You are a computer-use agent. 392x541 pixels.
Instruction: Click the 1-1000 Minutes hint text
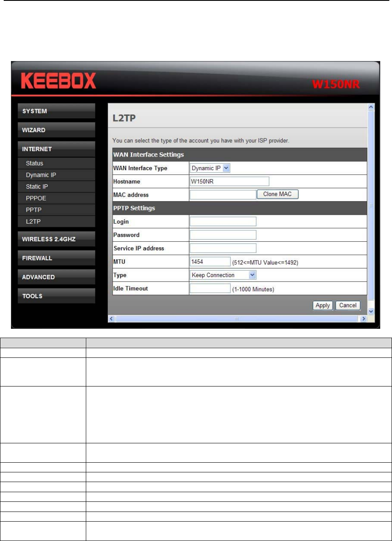(253, 290)
